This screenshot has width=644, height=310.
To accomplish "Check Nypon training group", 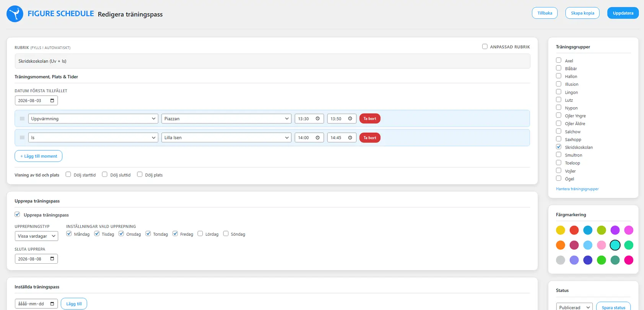I will (559, 107).
